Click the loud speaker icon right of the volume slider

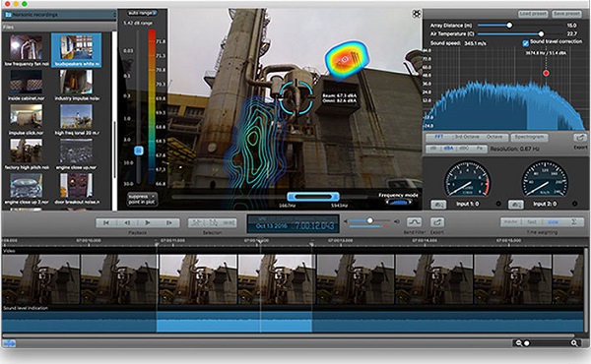397,221
